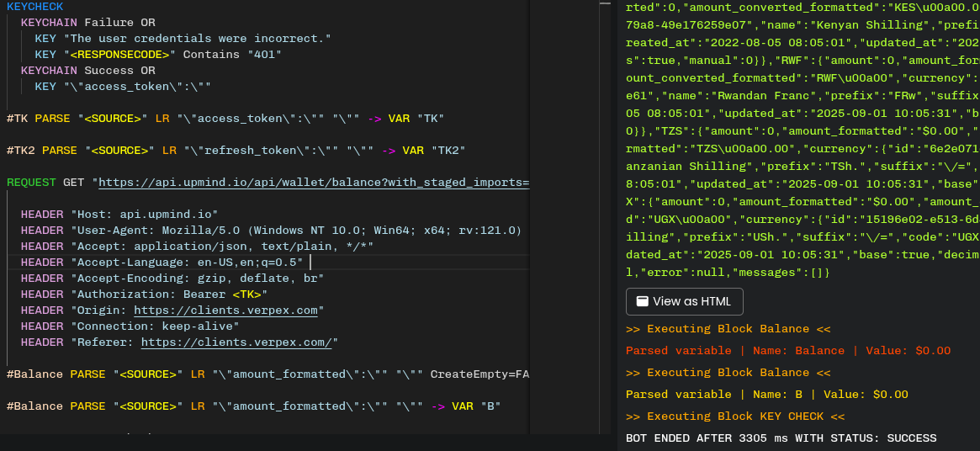
Task: Click the Authorization: Bearer <TK> header
Action: pyautogui.click(x=144, y=294)
